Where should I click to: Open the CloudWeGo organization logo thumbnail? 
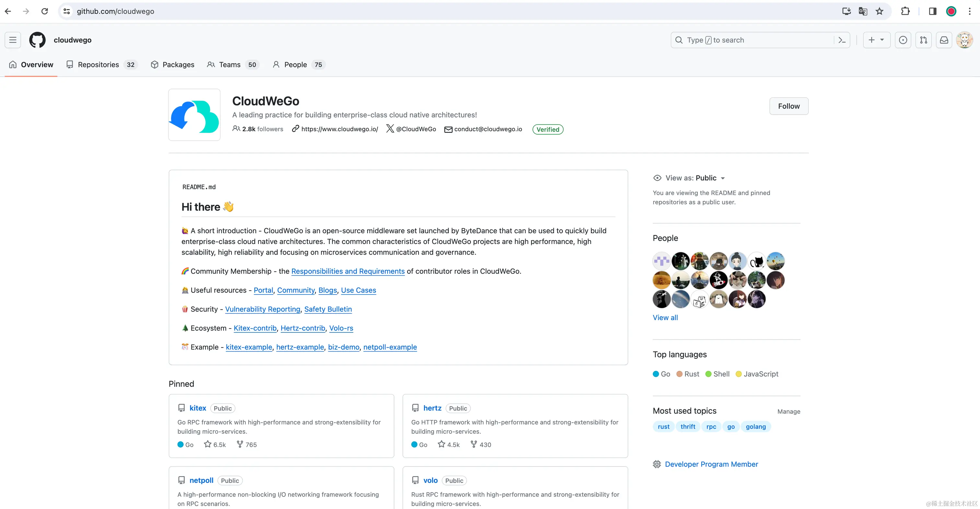(194, 115)
